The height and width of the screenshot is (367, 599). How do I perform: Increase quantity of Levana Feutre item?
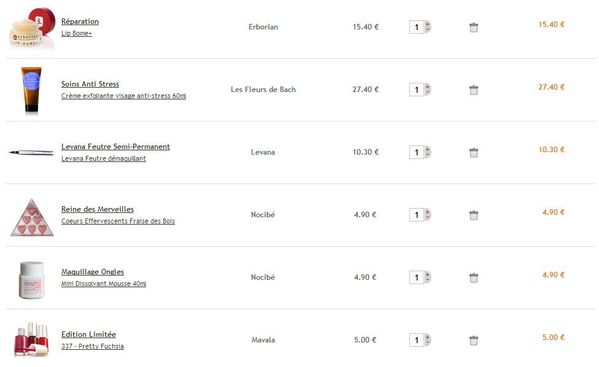click(x=427, y=149)
